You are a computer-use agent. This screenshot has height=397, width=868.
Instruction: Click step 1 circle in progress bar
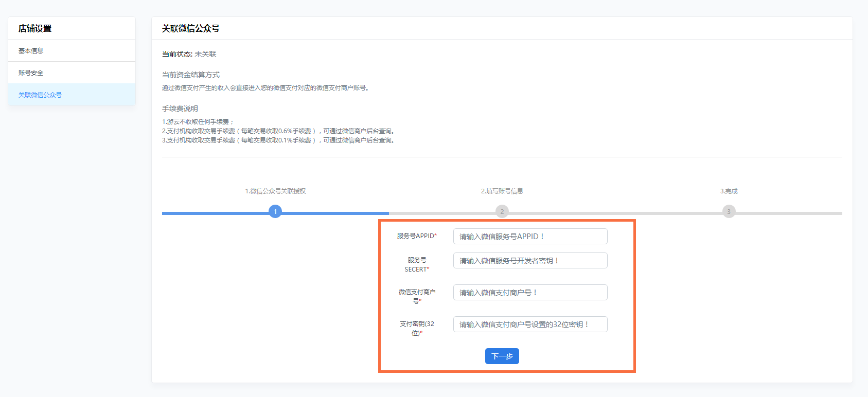pos(275,211)
